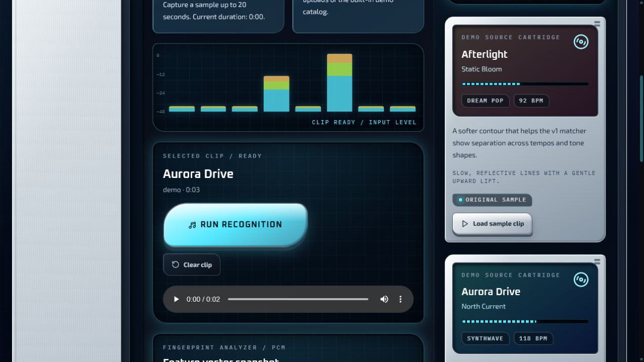Open the Afterlight card handle menu

(x=597, y=24)
